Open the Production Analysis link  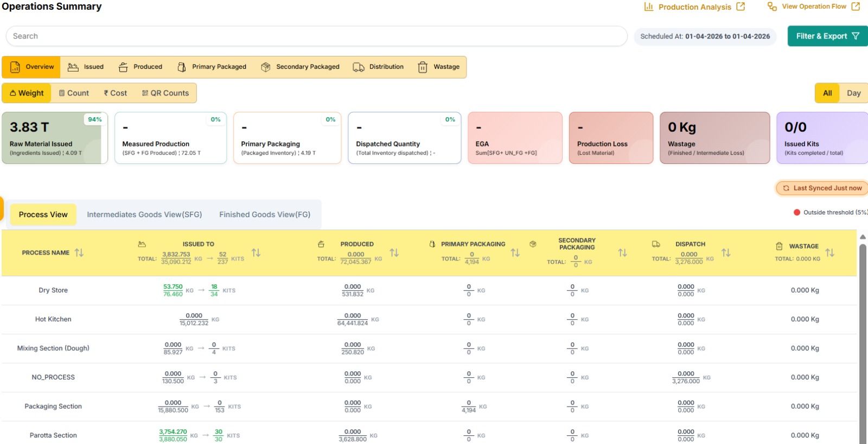(694, 7)
